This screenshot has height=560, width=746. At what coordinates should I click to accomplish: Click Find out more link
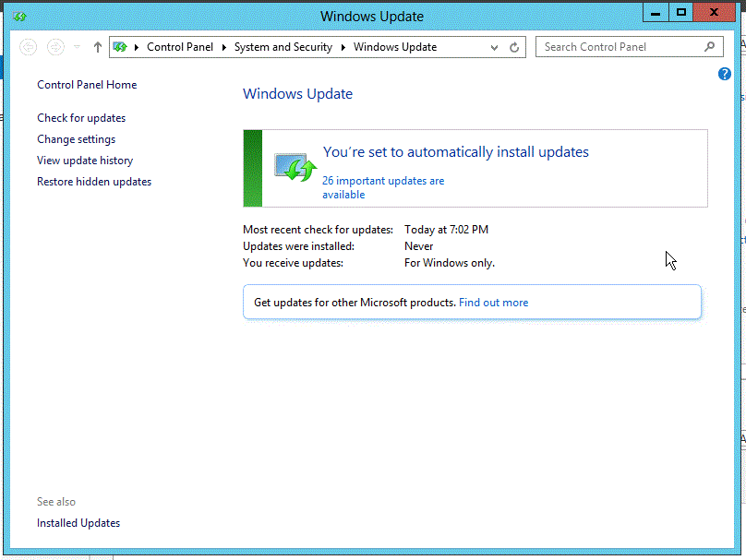(493, 303)
